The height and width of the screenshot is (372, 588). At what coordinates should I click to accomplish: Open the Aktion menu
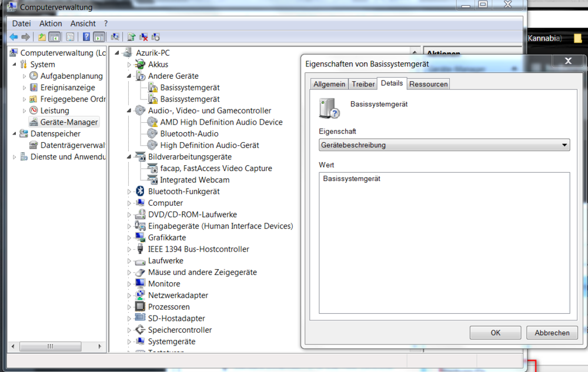[x=51, y=24]
